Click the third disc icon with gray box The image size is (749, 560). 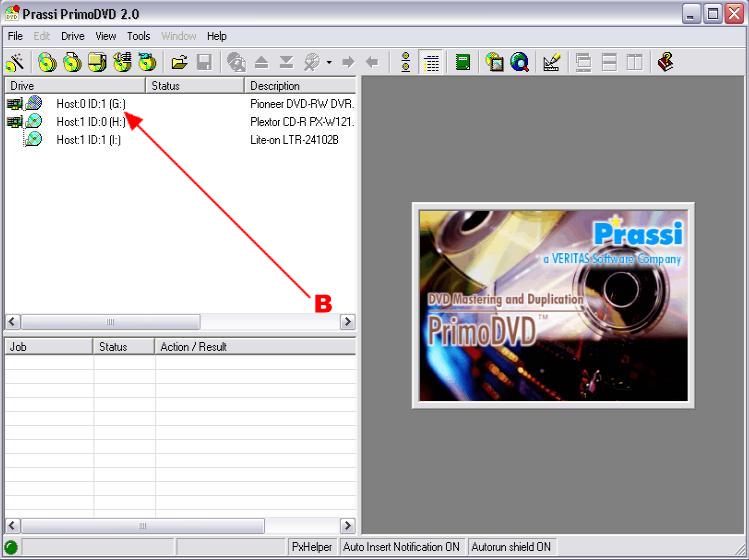coord(97,62)
